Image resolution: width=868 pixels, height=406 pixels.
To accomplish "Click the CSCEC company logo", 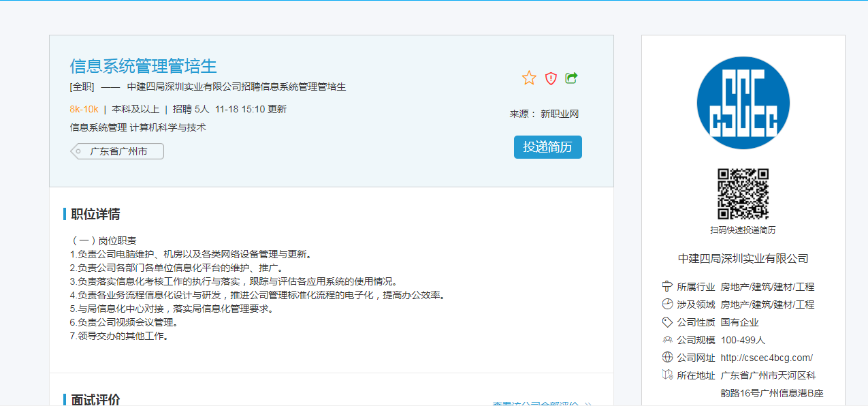I will [743, 104].
